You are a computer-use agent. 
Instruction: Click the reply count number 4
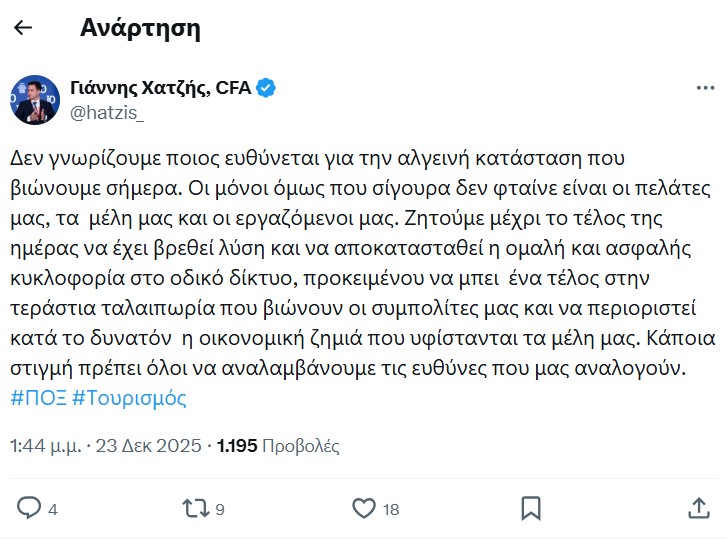tap(53, 509)
